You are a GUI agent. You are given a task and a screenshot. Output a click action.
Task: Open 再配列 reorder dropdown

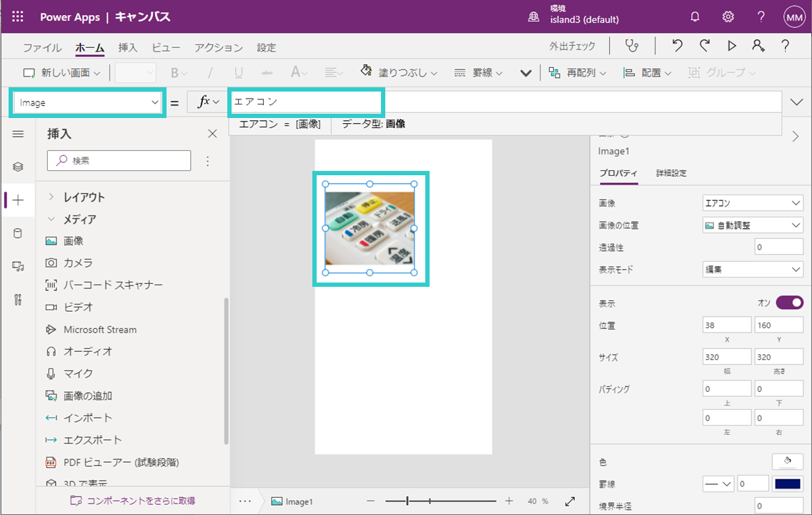click(x=577, y=72)
